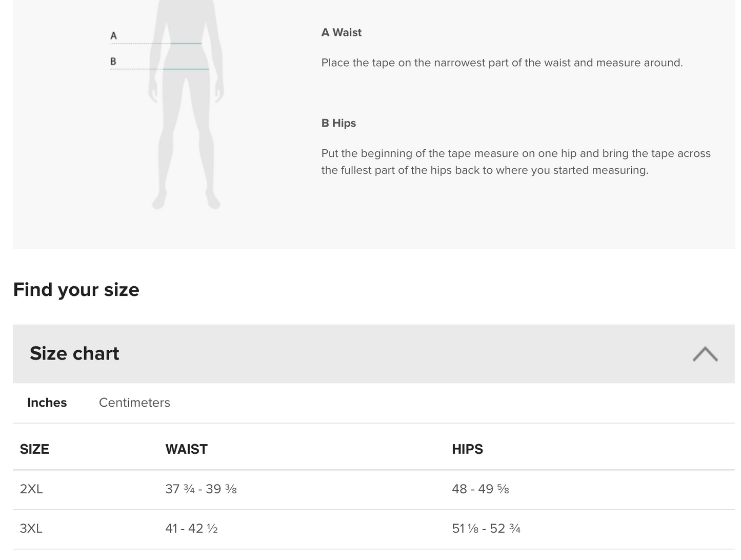Viewport: 741px width, 560px height.
Task: Collapse the Size chart chevron arrow
Action: click(705, 354)
